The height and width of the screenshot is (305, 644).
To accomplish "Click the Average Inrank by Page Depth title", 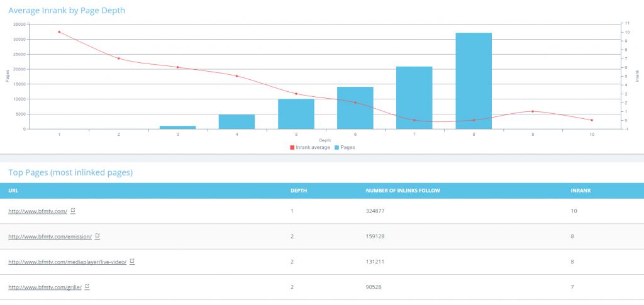I will tap(67, 11).
